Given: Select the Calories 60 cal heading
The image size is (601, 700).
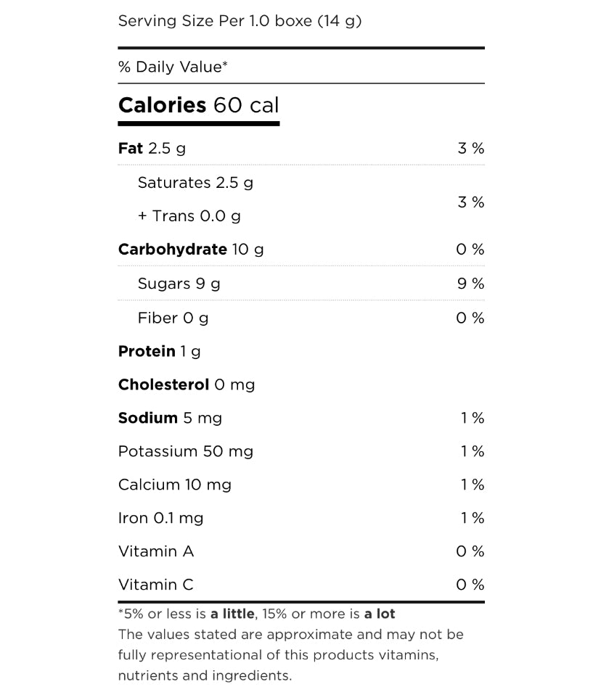Looking at the screenshot, I should (198, 106).
